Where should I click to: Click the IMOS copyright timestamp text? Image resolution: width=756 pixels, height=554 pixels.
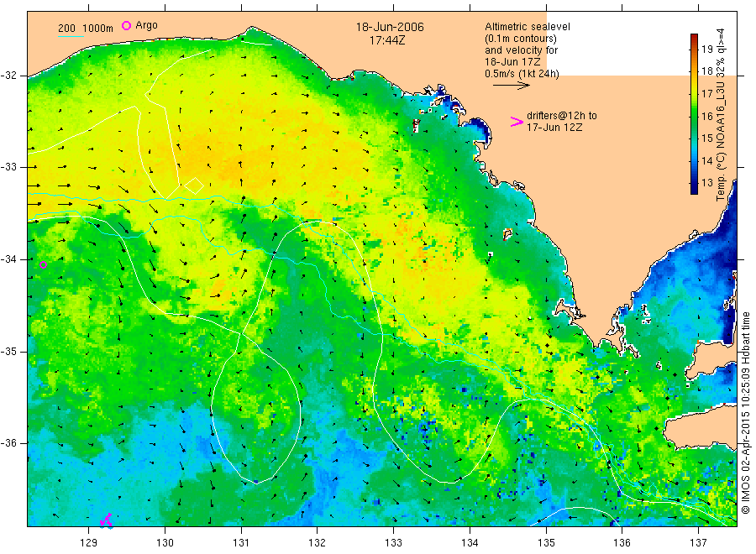pos(746,412)
